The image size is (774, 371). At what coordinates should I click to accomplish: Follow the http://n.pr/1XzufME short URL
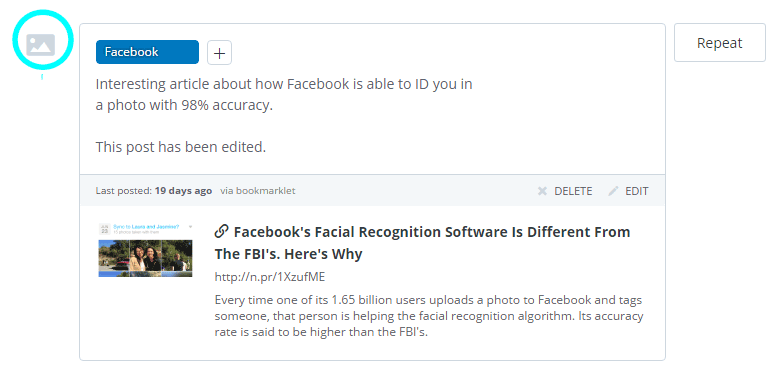tap(270, 277)
